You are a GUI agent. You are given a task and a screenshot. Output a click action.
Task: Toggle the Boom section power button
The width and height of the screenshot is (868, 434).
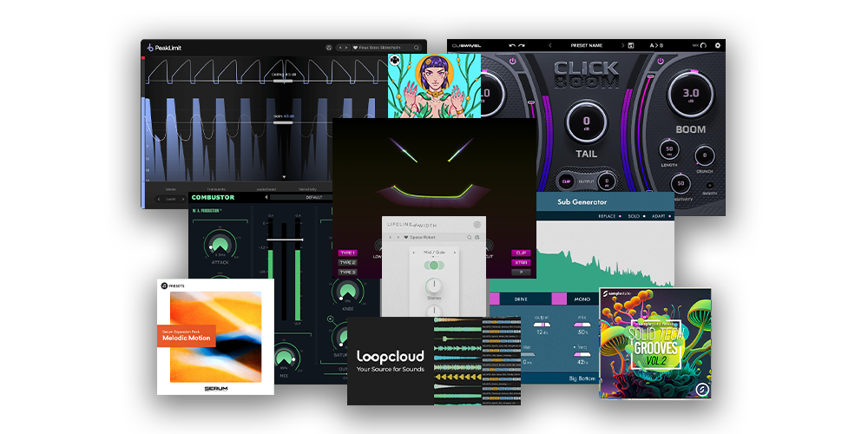pos(661,61)
